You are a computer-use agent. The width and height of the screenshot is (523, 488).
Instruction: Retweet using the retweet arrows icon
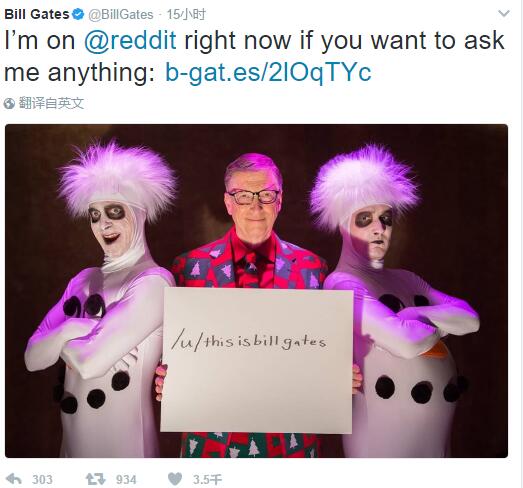click(x=96, y=479)
